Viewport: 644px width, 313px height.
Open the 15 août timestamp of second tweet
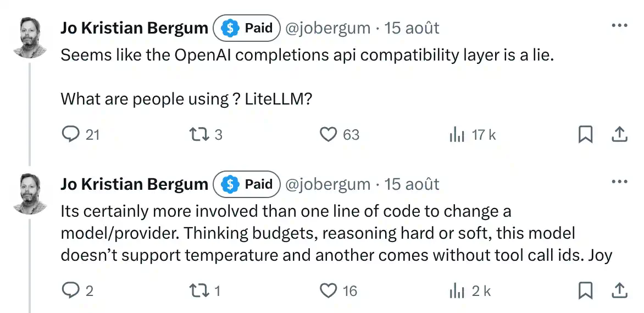pos(412,184)
